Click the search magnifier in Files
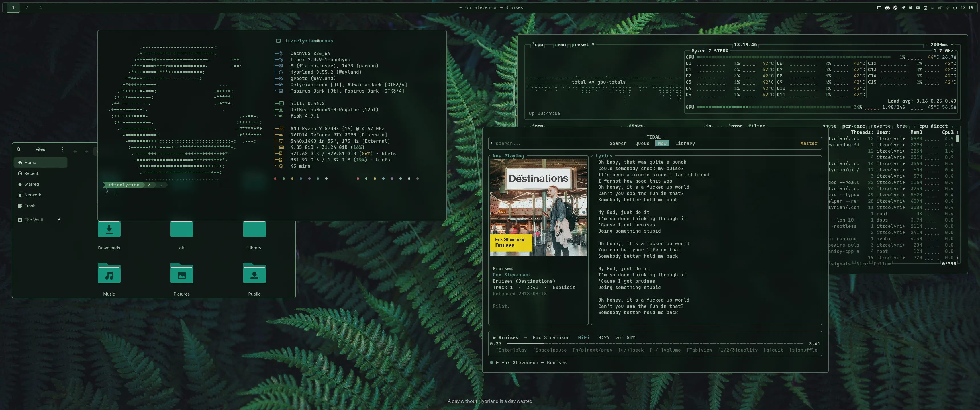Screen dimensions: 980x410 (19, 149)
